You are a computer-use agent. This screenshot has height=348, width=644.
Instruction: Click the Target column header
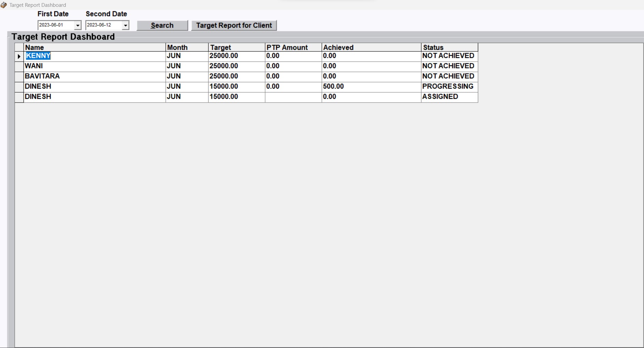pyautogui.click(x=237, y=47)
